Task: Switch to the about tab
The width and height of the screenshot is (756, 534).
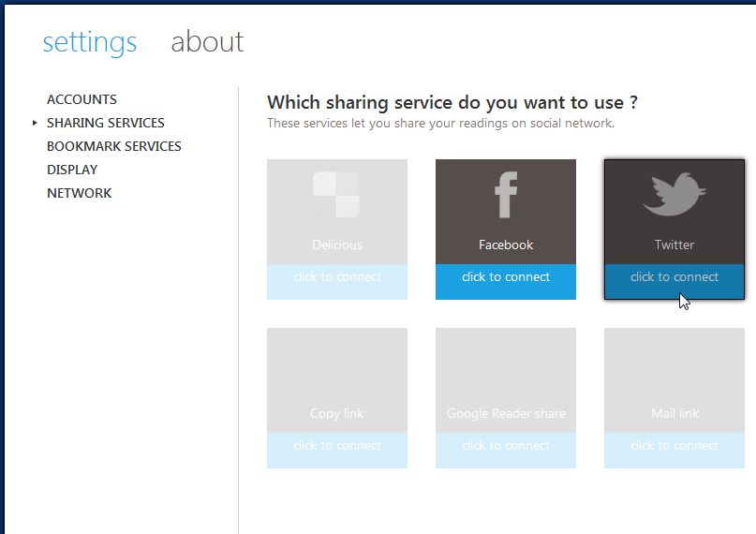Action: coord(207,41)
